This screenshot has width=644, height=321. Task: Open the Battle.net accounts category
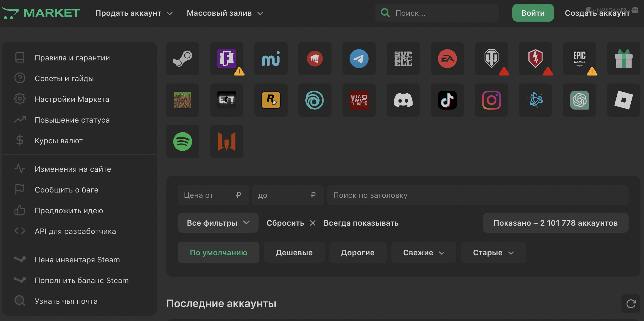pyautogui.click(x=535, y=100)
